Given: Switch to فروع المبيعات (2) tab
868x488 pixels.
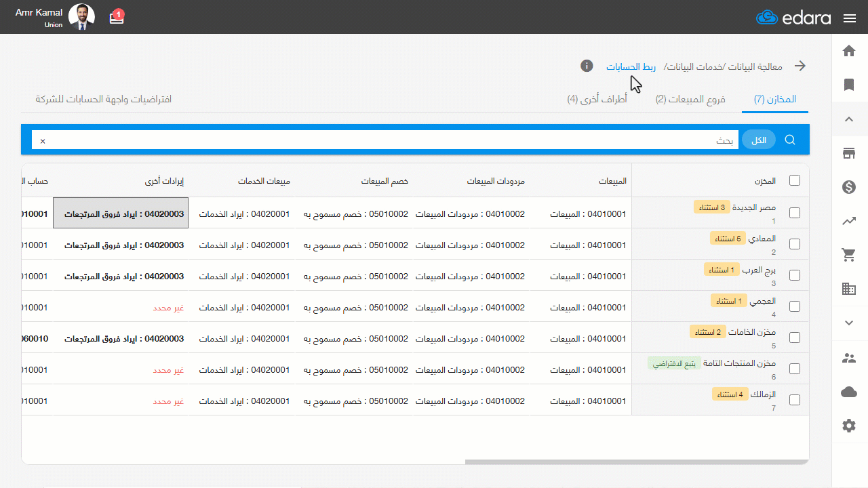Looking at the screenshot, I should pos(690,99).
